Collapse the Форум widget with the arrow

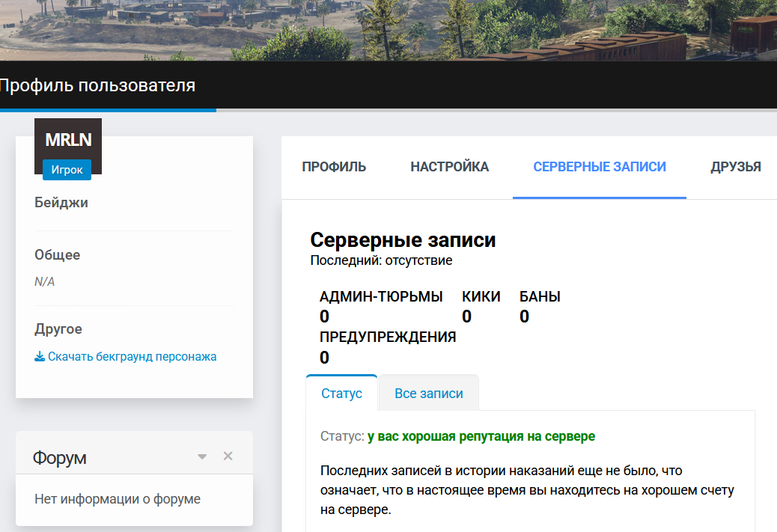click(201, 456)
